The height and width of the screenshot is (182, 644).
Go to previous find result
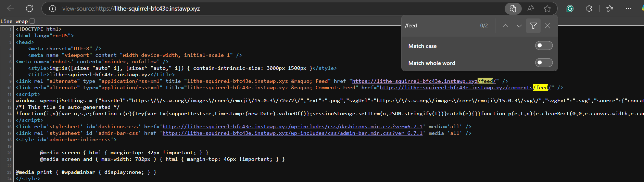tap(505, 26)
